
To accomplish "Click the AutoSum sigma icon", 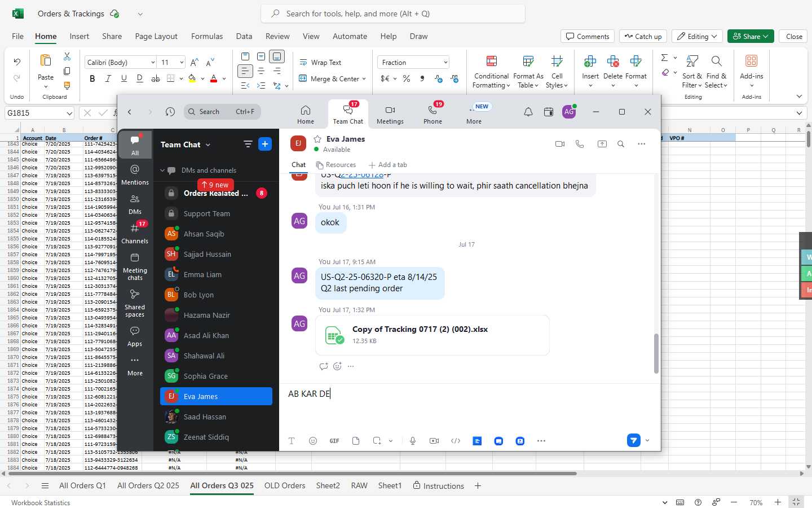I will [x=664, y=58].
